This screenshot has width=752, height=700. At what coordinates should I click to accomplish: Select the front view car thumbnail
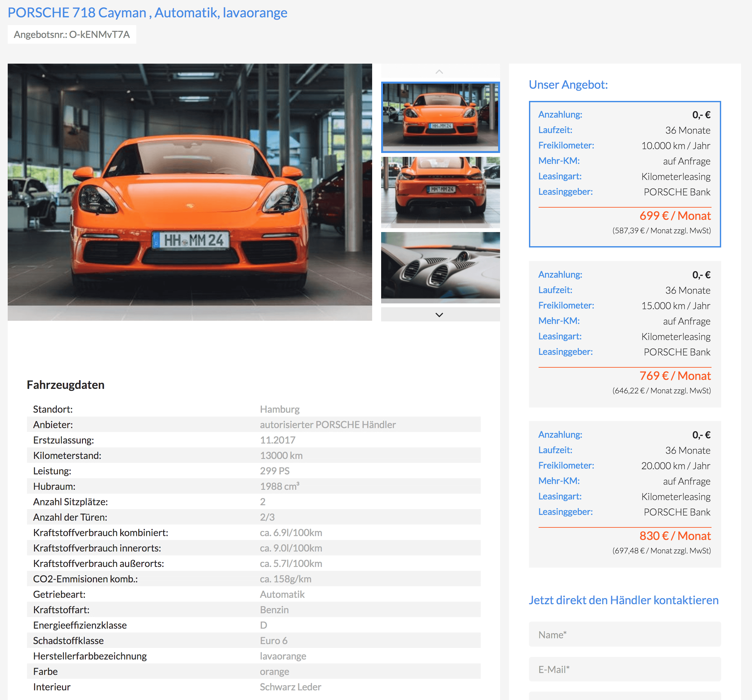tap(440, 117)
